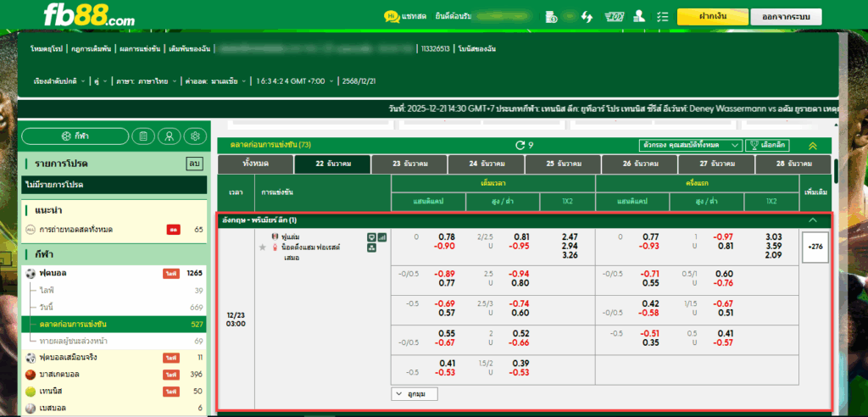
Task: Open โบนัสของฉัน my bonus link
Action: tap(476, 48)
